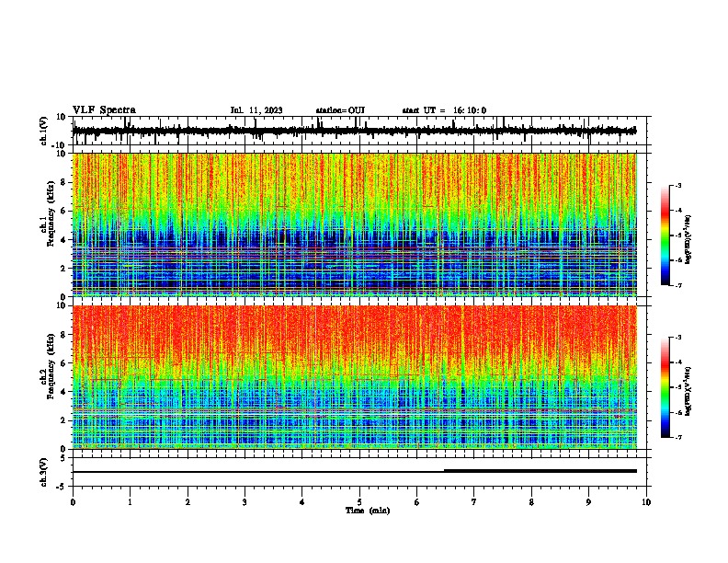Image resolution: width=728 pixels, height=563 pixels.
Task: Click tick label '1' on Time axis
Action: click(x=131, y=502)
